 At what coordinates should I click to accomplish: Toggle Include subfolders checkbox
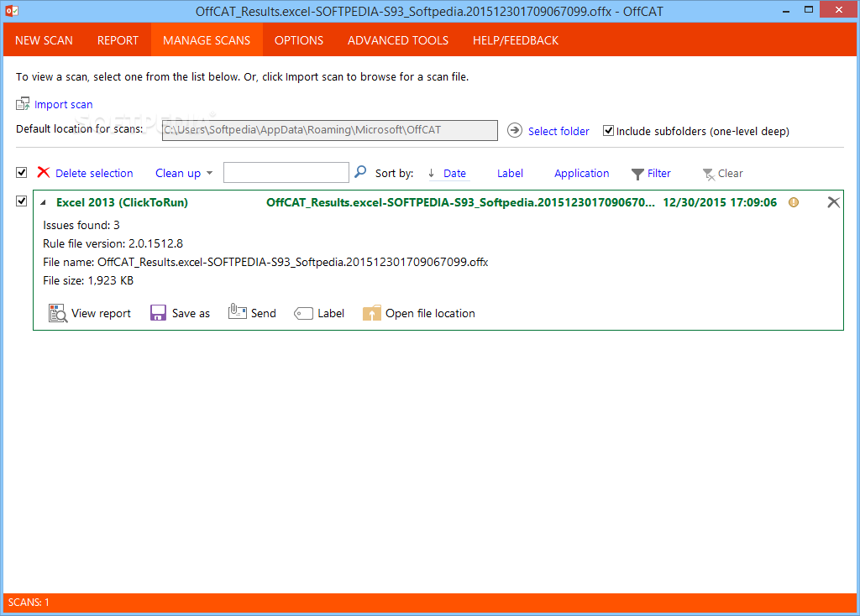(608, 130)
